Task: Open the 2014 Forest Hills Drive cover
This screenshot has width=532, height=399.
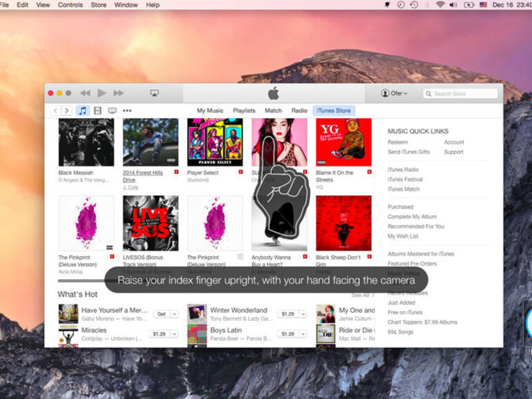Action: pyautogui.click(x=151, y=142)
